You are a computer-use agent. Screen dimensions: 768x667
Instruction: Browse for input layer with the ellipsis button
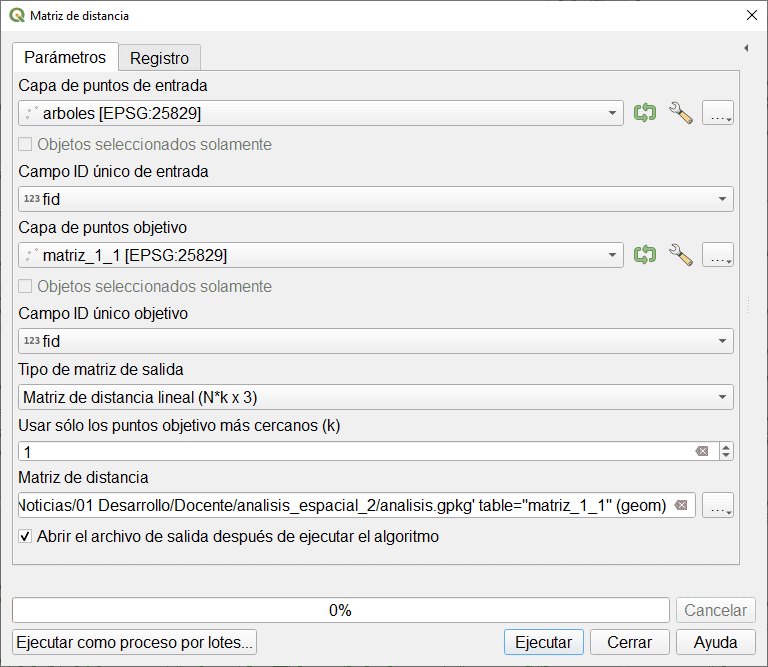[717, 113]
